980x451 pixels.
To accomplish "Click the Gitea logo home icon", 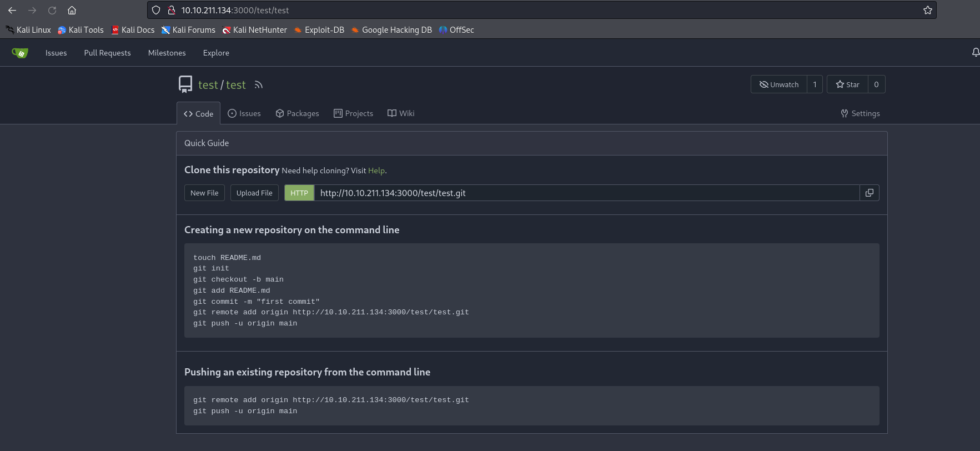I will (20, 53).
